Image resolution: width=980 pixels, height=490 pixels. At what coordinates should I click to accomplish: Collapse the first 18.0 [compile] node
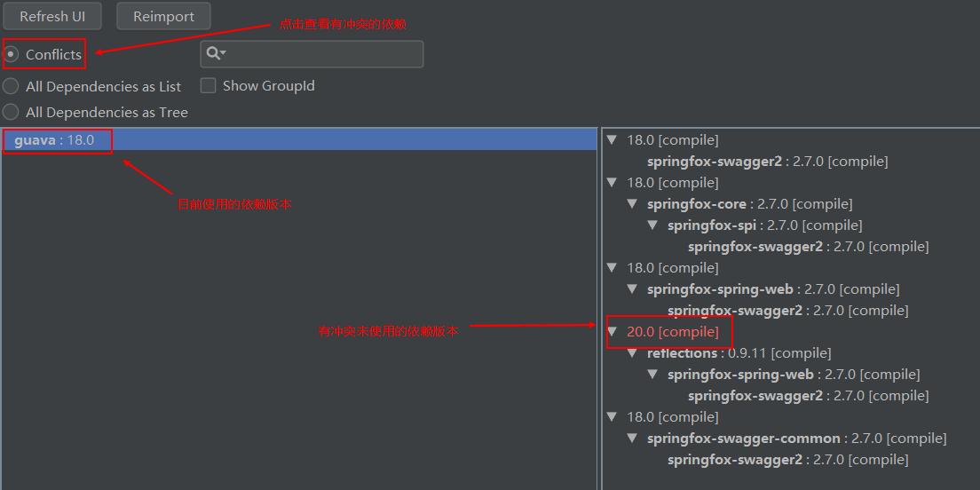tap(612, 140)
